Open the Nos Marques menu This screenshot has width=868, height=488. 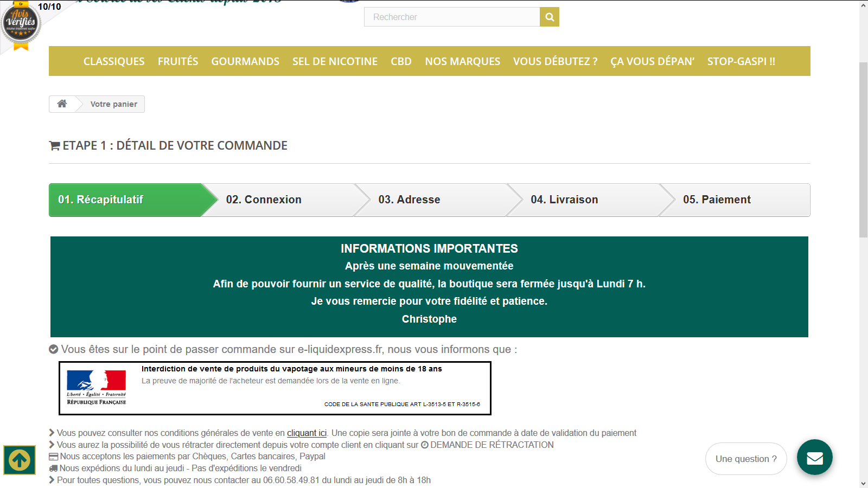tap(462, 61)
